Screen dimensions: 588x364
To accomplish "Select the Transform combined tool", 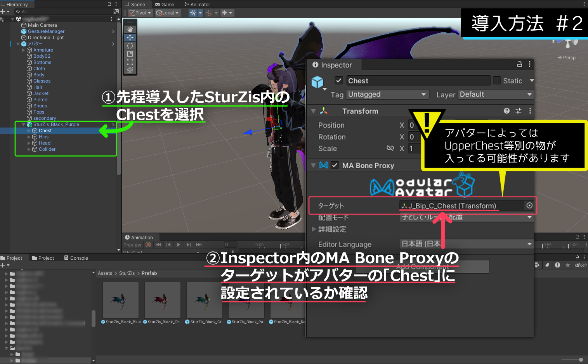I will coord(130,70).
